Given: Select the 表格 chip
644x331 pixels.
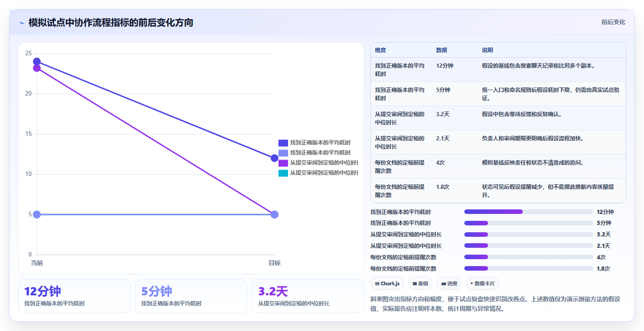Looking at the screenshot, I should click(420, 283).
